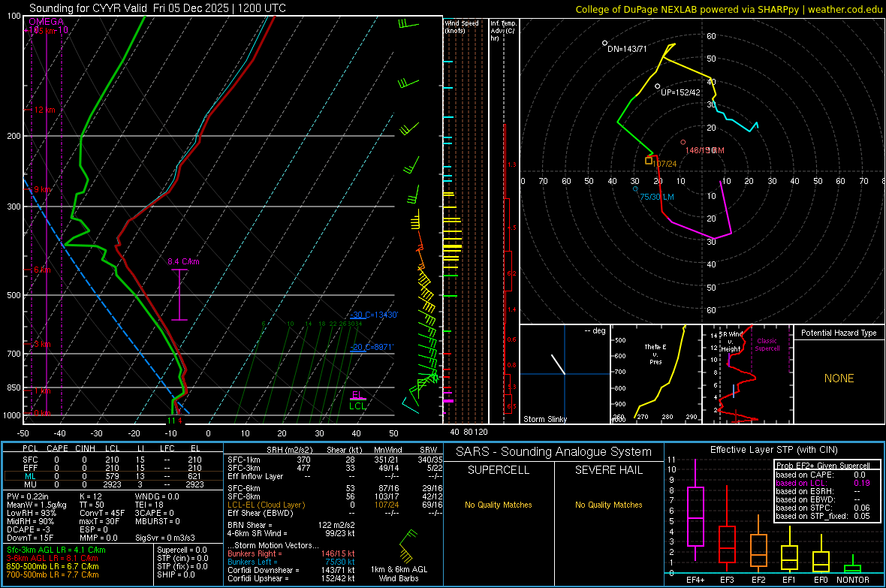Click the SFC-1km shear row

335,460
